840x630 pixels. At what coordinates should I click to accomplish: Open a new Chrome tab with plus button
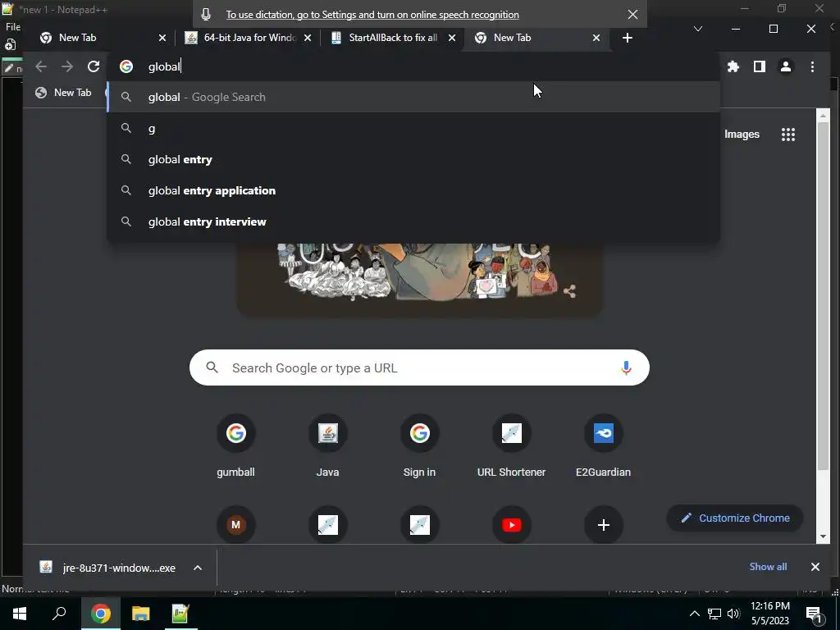[628, 38]
